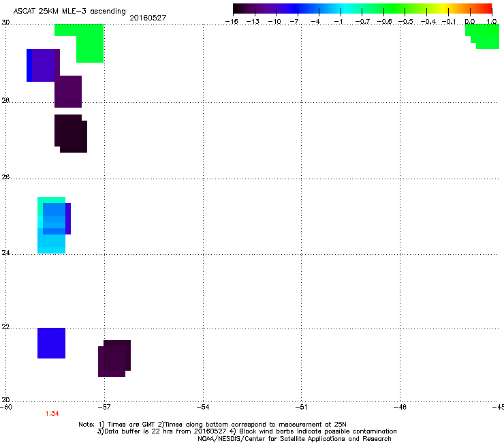Select the colorbar label '-0.5'

click(406, 22)
